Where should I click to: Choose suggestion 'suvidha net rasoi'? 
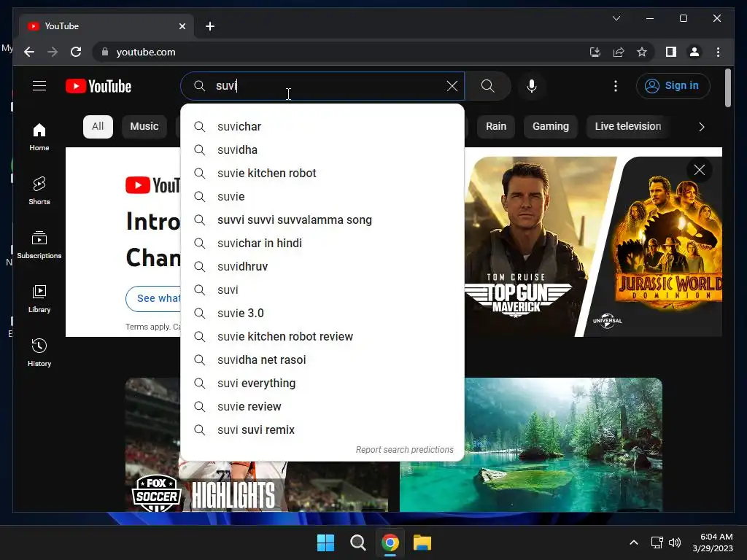(x=322, y=360)
